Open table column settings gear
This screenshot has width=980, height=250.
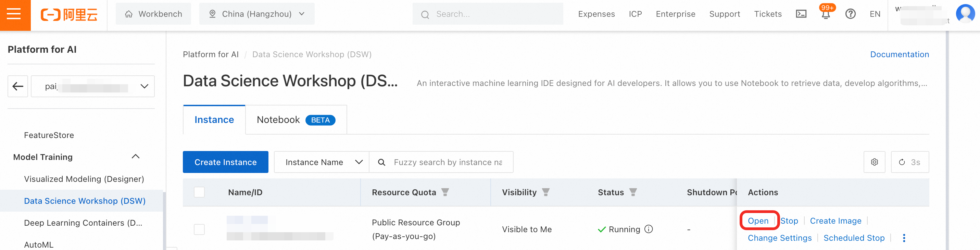click(874, 162)
